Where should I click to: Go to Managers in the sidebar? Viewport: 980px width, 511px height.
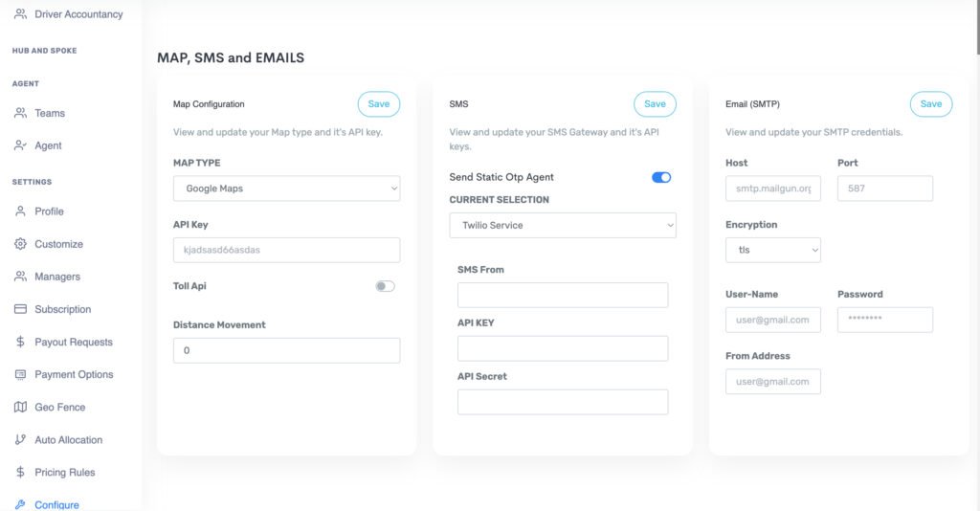(x=57, y=277)
